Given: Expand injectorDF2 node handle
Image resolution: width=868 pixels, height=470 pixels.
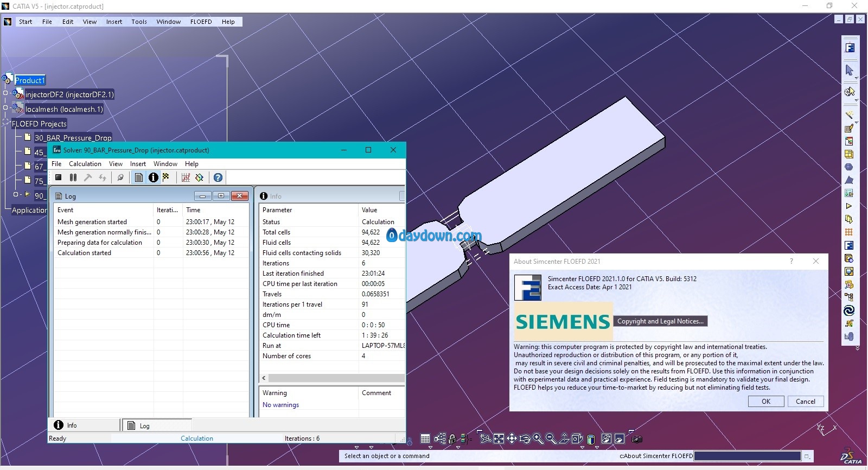Looking at the screenshot, I should (5, 93).
